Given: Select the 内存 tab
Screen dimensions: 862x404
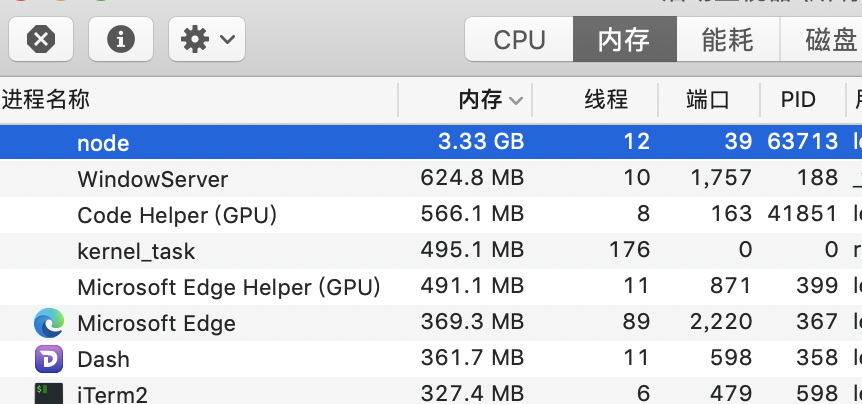Looking at the screenshot, I should click(x=624, y=40).
